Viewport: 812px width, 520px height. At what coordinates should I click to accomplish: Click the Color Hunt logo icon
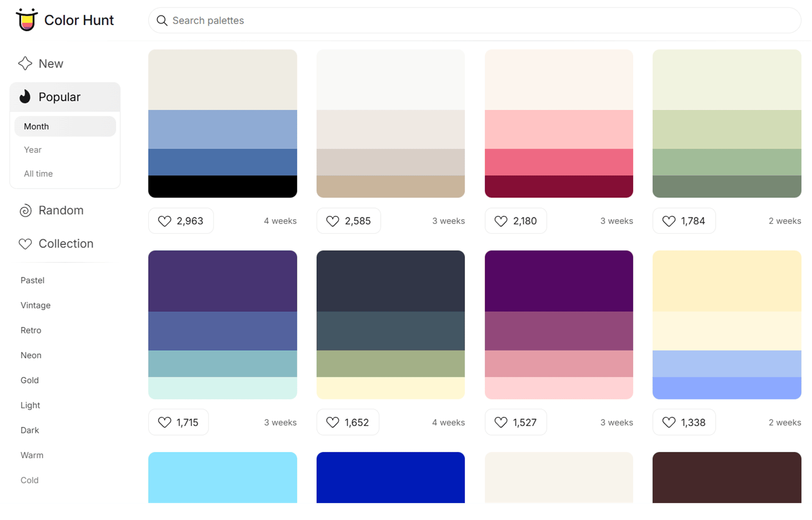coord(26,20)
